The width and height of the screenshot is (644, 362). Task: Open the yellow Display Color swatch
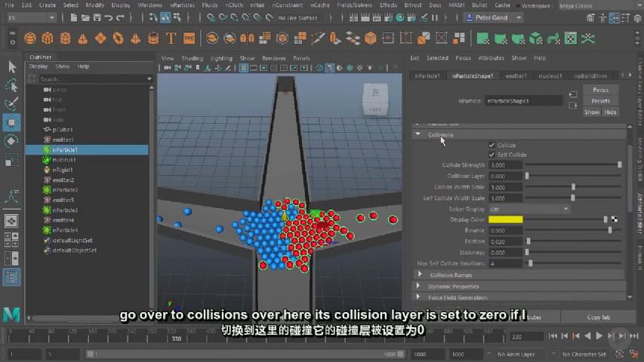tap(506, 219)
